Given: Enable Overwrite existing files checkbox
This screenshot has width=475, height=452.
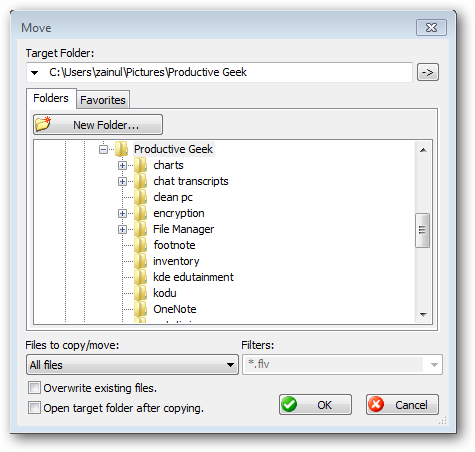Looking at the screenshot, I should (34, 388).
